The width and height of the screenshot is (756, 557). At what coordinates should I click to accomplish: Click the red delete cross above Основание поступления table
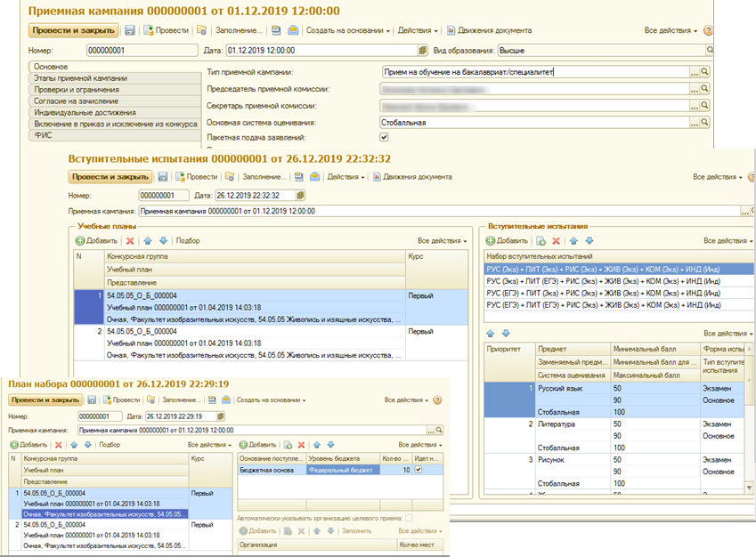pos(301,445)
